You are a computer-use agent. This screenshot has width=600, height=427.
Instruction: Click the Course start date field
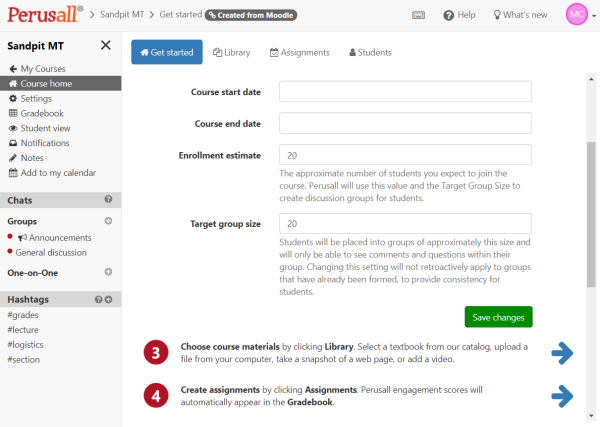click(405, 91)
